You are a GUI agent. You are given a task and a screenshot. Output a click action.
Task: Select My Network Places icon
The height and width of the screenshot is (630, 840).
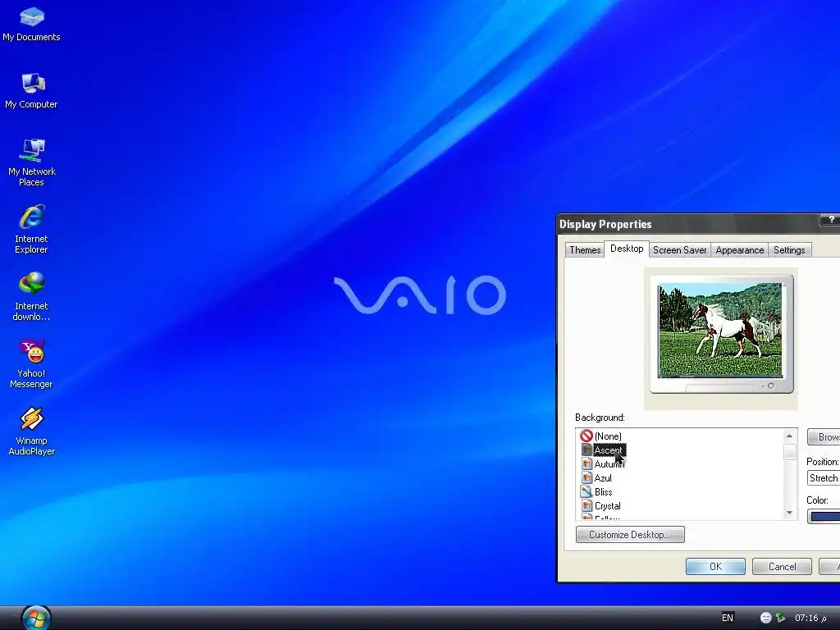[x=32, y=162]
